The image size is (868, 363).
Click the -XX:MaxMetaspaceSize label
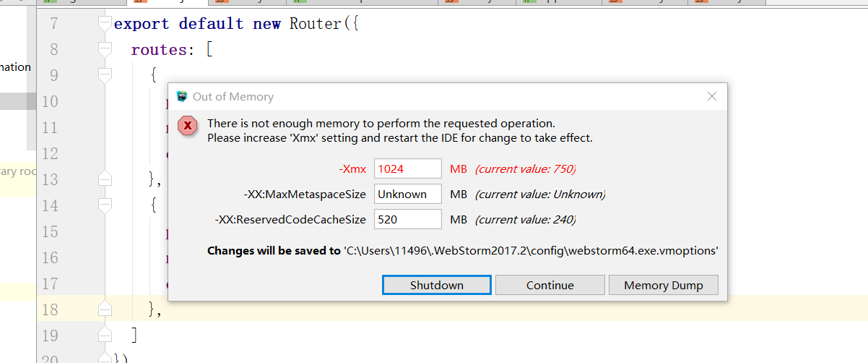click(x=305, y=195)
